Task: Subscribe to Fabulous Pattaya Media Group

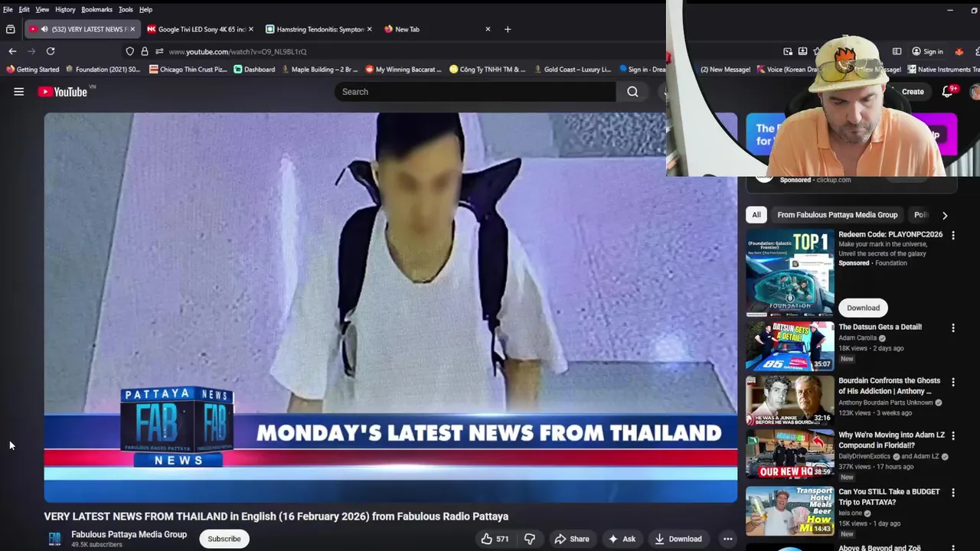Action: tap(224, 539)
